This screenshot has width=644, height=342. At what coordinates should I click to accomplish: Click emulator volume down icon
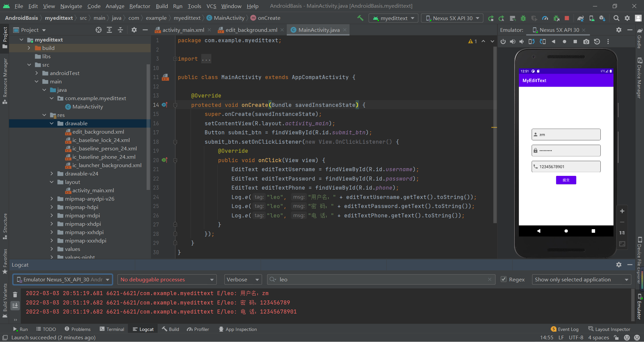point(522,42)
